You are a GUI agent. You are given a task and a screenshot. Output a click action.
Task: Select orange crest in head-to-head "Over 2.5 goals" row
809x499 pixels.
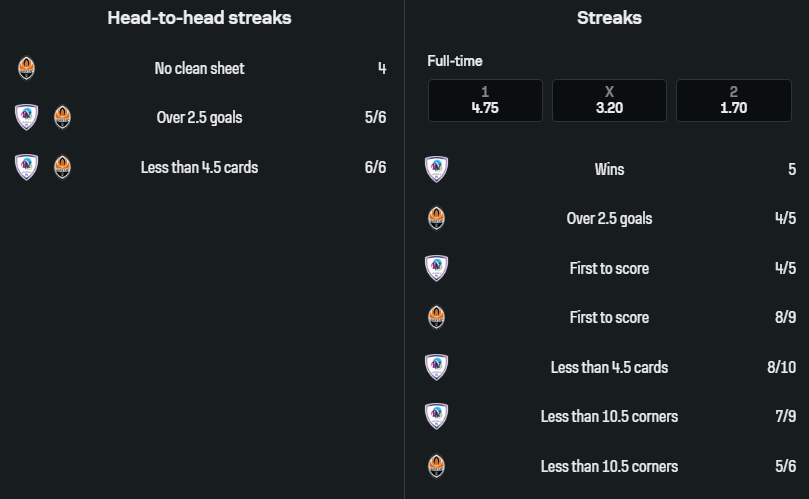pyautogui.click(x=62, y=117)
